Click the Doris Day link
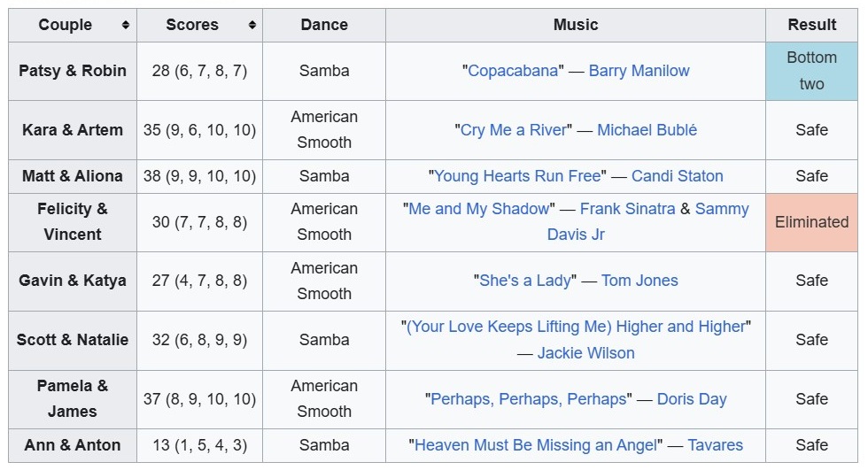 point(692,399)
